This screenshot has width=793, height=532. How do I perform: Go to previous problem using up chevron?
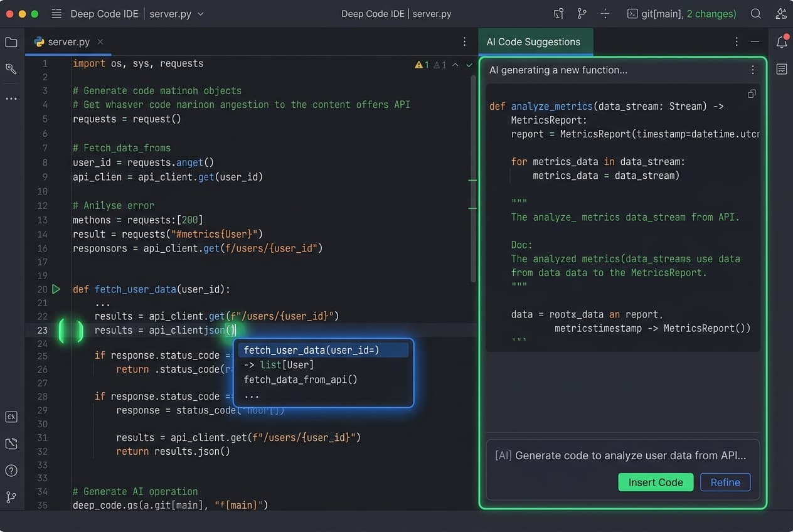[x=455, y=65]
